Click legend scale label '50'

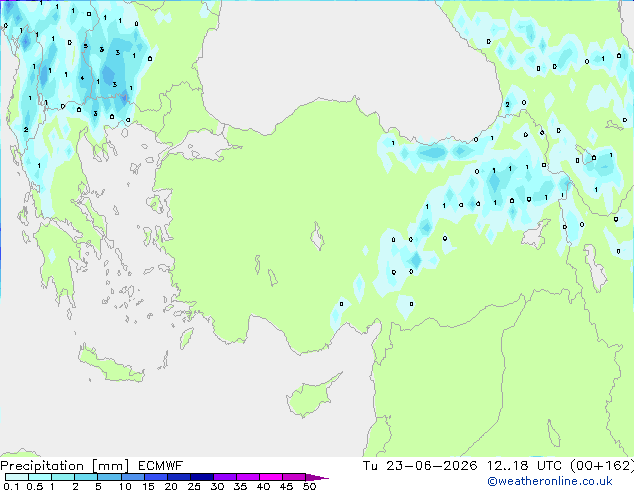(309, 486)
